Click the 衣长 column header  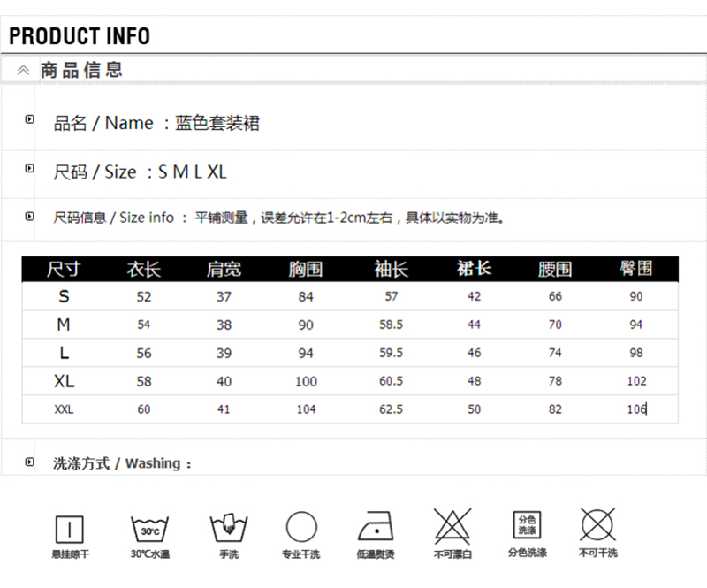click(x=144, y=269)
